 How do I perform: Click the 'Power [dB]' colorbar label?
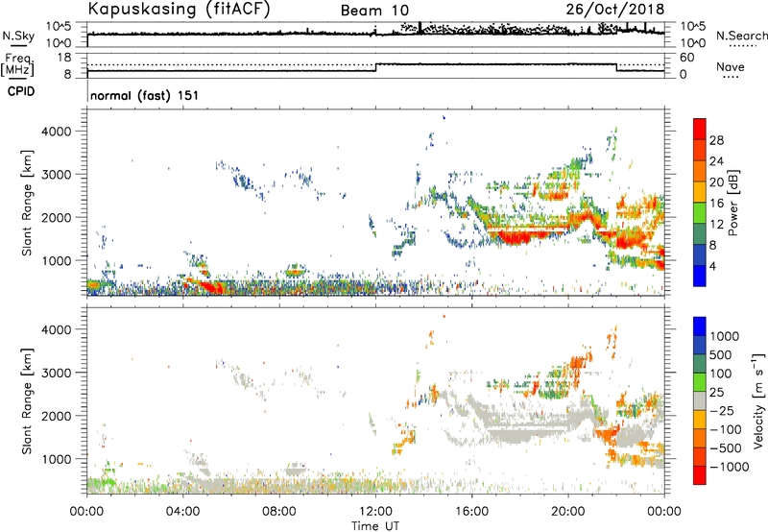[732, 203]
